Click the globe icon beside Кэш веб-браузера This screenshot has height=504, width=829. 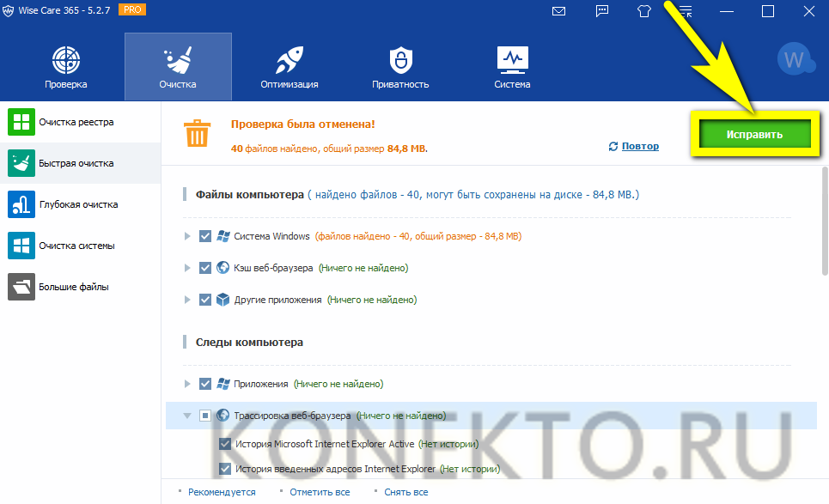pyautogui.click(x=223, y=268)
